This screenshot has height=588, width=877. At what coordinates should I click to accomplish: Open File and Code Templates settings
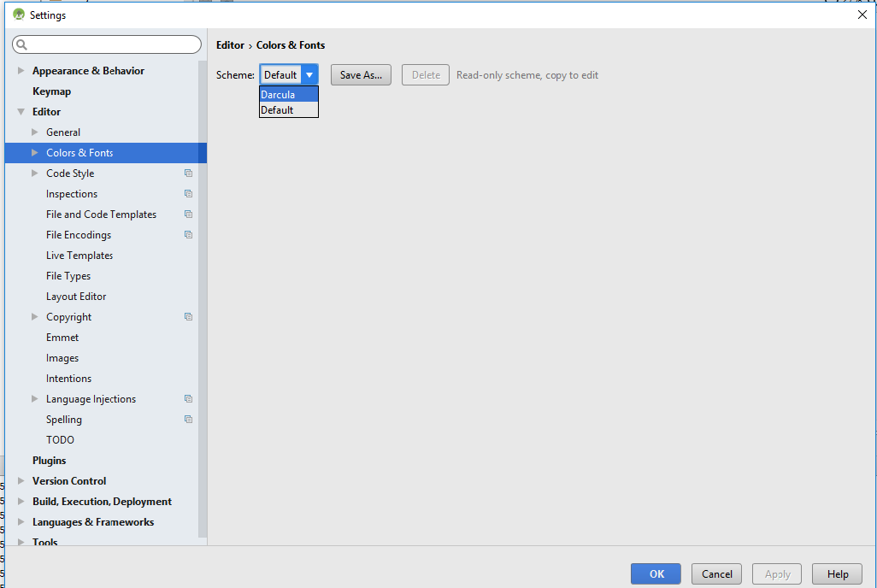point(101,215)
